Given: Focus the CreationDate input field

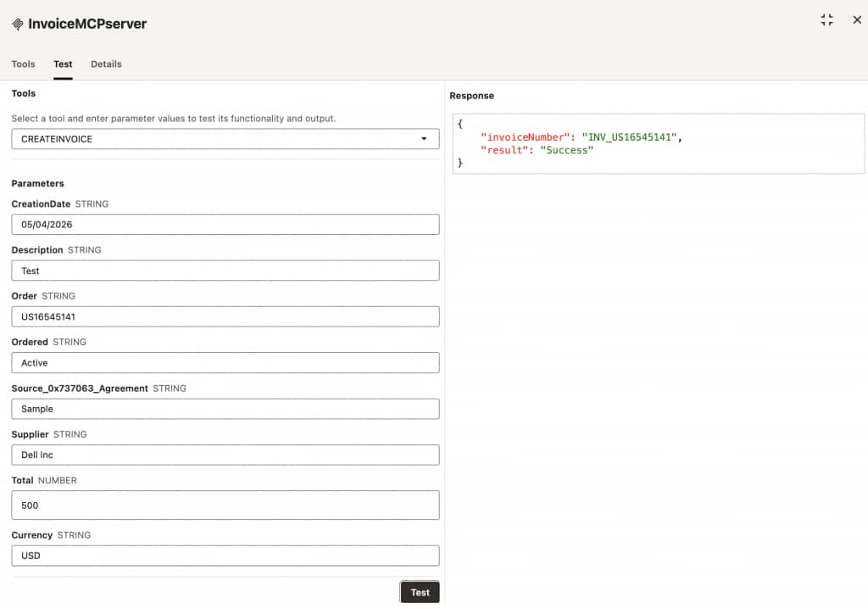Looking at the screenshot, I should click(225, 225).
